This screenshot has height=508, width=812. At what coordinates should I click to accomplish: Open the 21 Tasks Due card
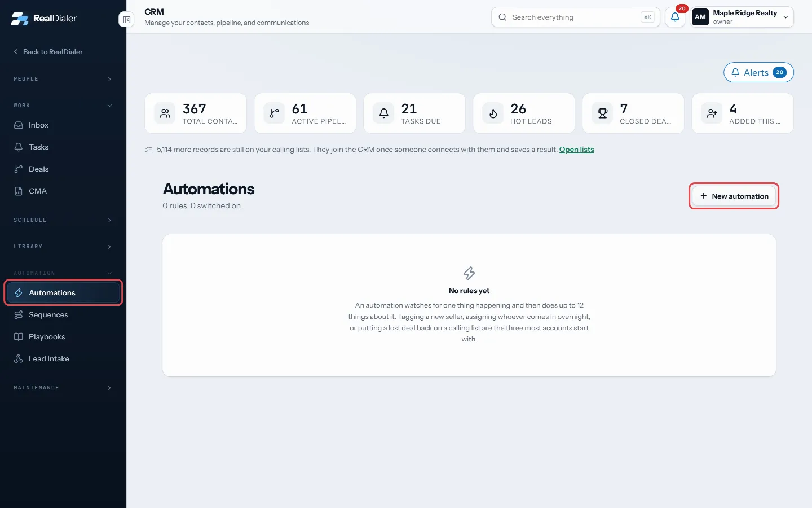414,113
